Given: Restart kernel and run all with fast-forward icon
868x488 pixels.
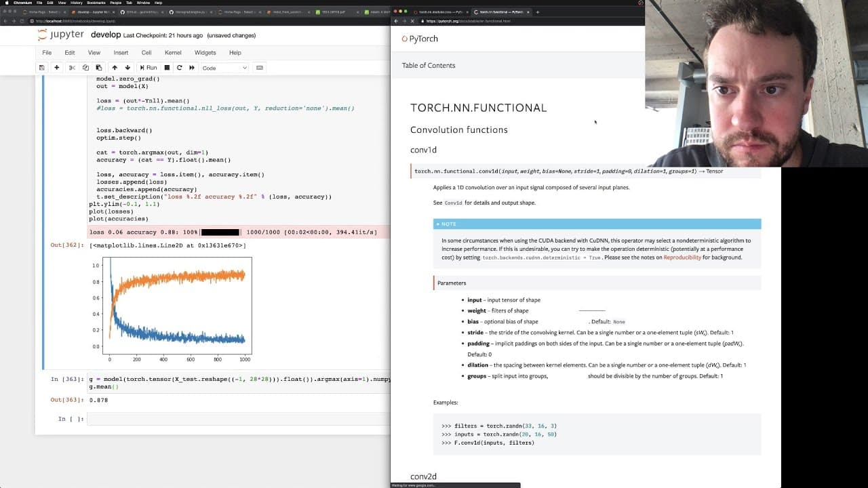Looking at the screenshot, I should point(192,68).
